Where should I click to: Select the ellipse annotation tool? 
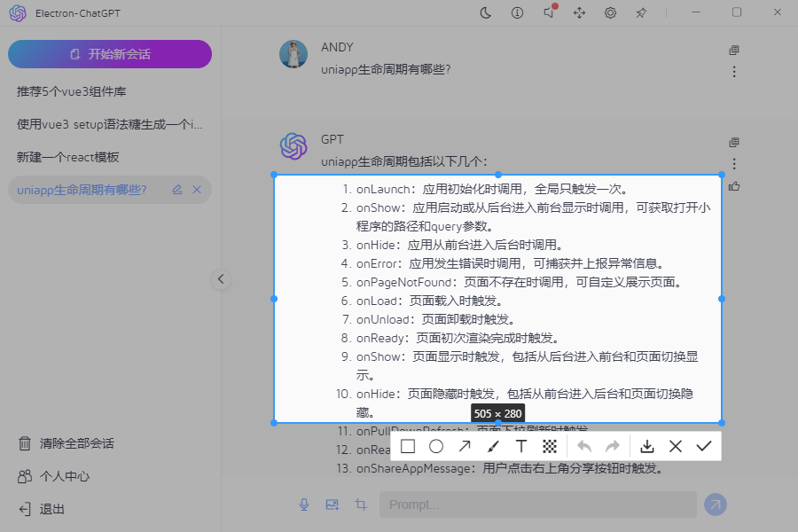[x=436, y=446]
